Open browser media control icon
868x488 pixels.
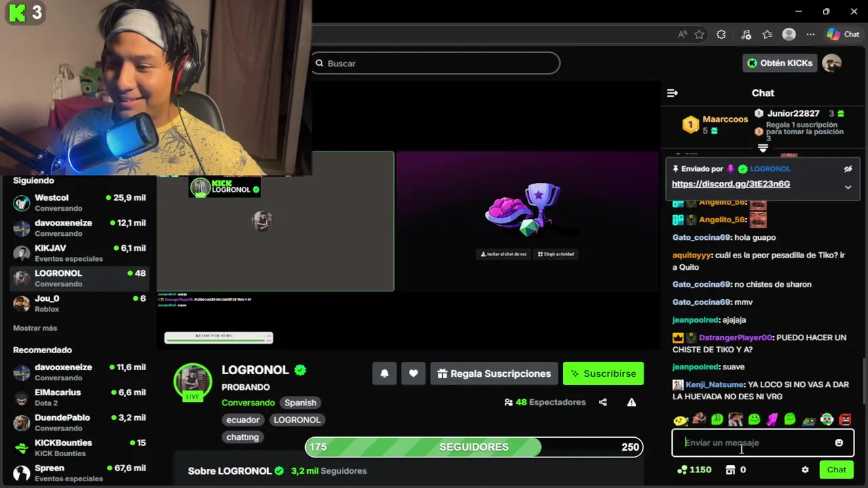coord(746,35)
